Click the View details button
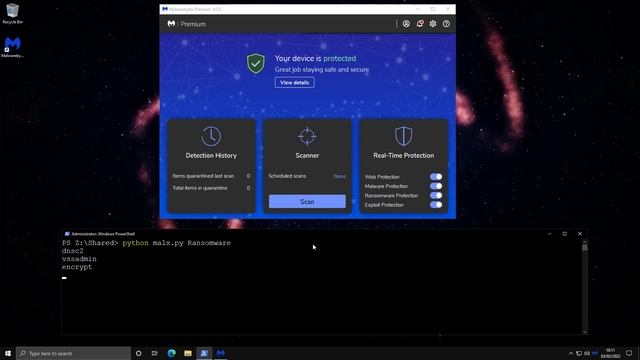640x360 pixels. (x=294, y=82)
